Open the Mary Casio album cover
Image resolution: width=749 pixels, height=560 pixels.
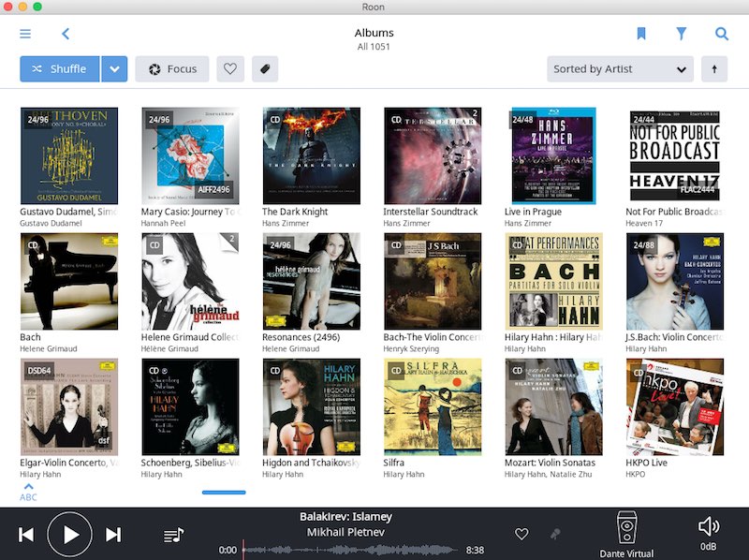(x=190, y=155)
